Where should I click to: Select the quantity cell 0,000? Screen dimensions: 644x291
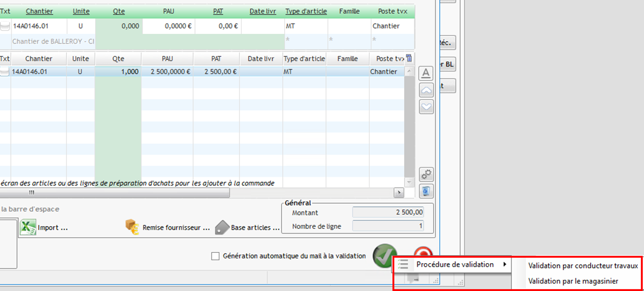click(119, 26)
